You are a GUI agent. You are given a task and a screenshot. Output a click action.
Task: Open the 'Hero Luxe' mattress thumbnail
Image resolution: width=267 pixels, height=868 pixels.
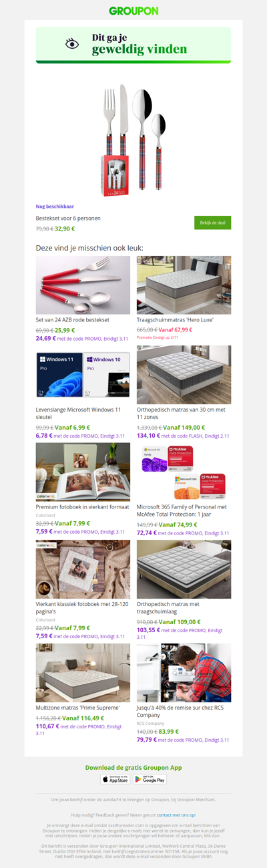(x=184, y=285)
